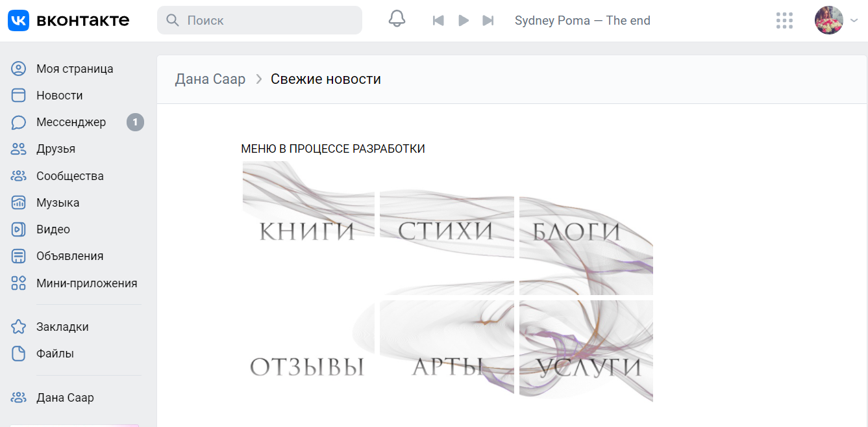The image size is (868, 427).
Task: Skip to next track
Action: point(488,21)
